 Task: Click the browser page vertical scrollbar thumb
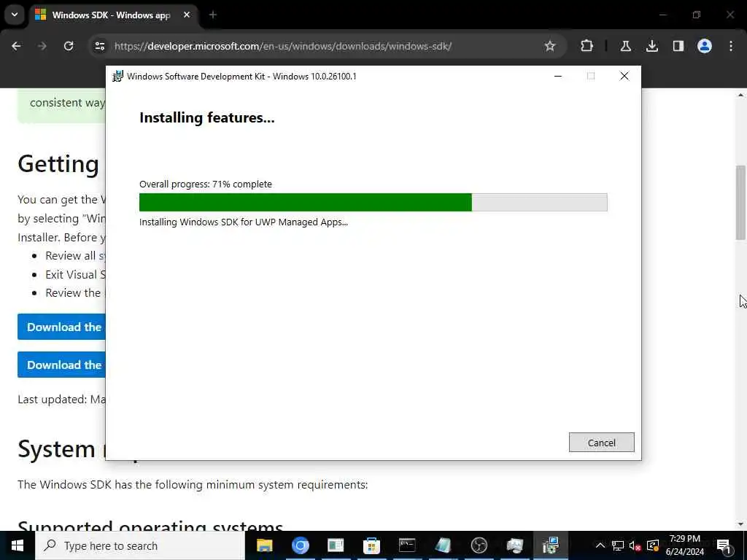coord(741,203)
